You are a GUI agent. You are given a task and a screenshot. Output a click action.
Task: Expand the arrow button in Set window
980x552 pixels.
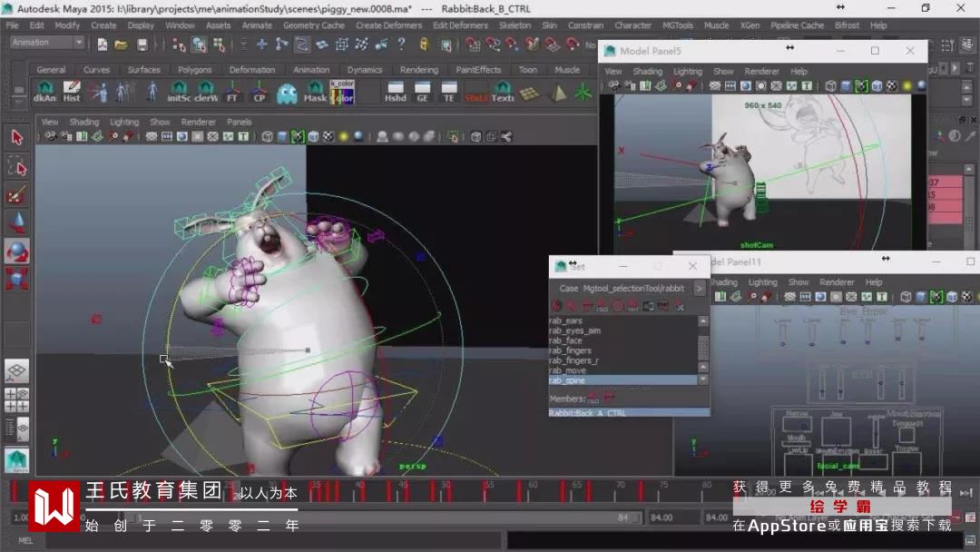click(x=700, y=288)
